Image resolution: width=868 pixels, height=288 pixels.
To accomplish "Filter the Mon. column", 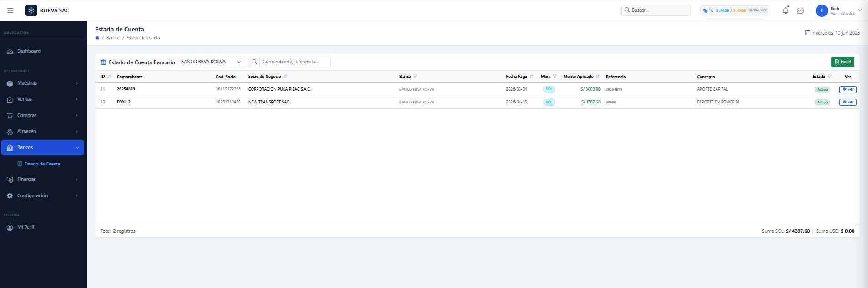I will (x=555, y=77).
